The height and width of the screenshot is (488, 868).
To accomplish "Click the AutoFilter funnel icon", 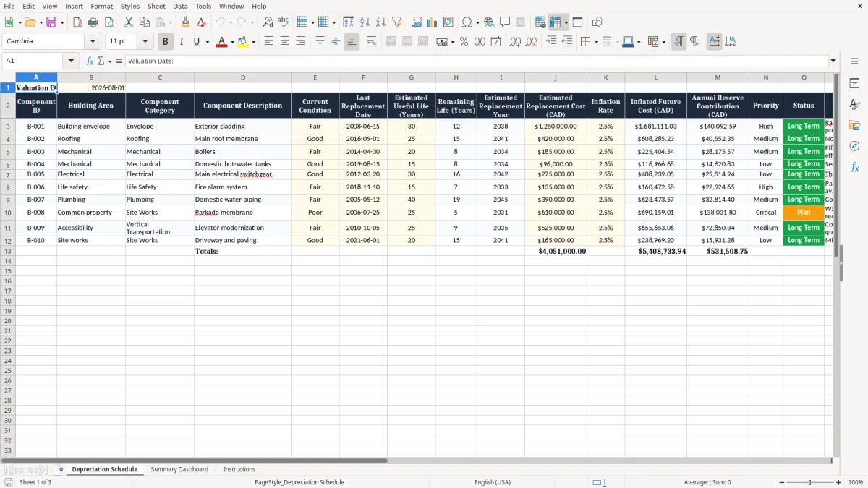I will click(396, 22).
